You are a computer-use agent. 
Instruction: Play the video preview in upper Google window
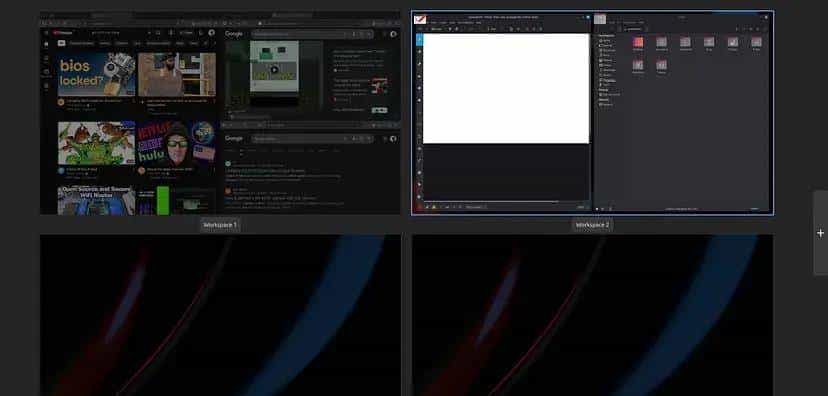tap(274, 69)
